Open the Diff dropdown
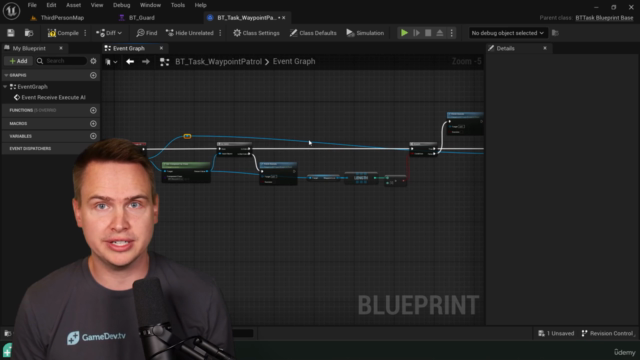Image resolution: width=640 pixels, height=360 pixels. pyautogui.click(x=109, y=33)
